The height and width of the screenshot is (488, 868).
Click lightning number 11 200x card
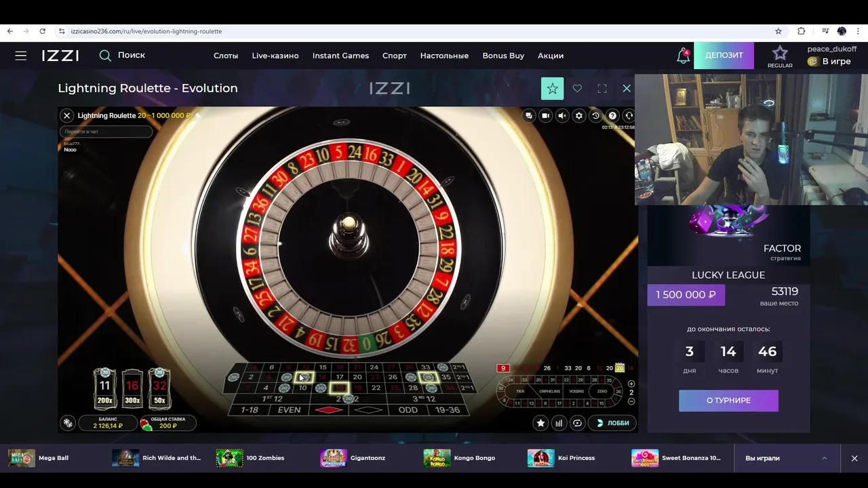(x=104, y=388)
